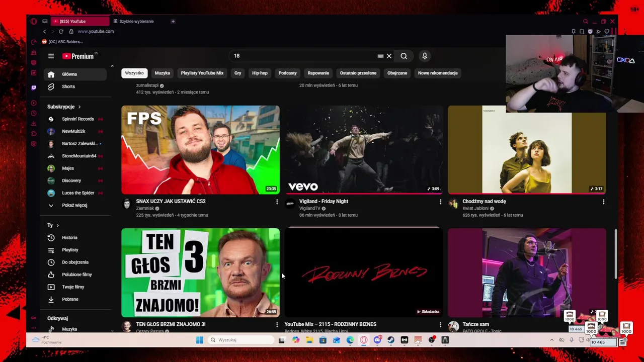Click the YouTube search input field
Image resolution: width=644 pixels, height=362 pixels.
304,56
